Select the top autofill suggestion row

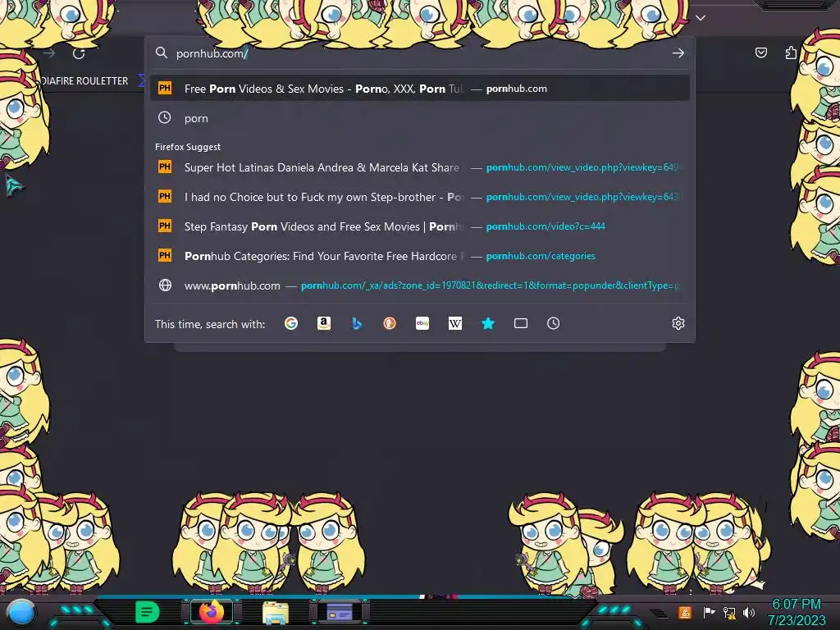pyautogui.click(x=420, y=89)
